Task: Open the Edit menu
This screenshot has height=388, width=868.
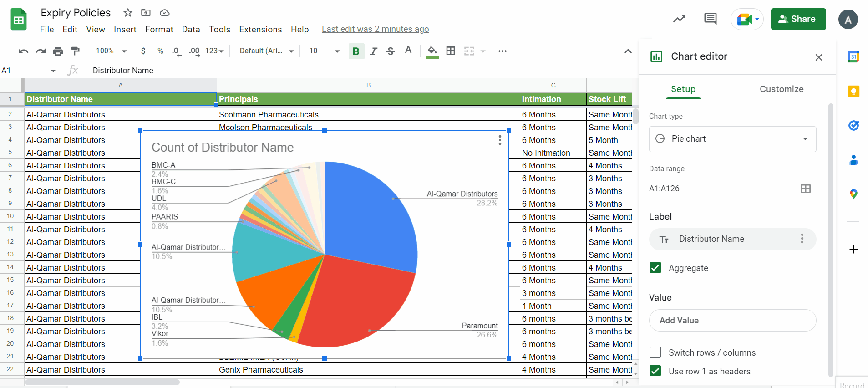Action: (70, 29)
